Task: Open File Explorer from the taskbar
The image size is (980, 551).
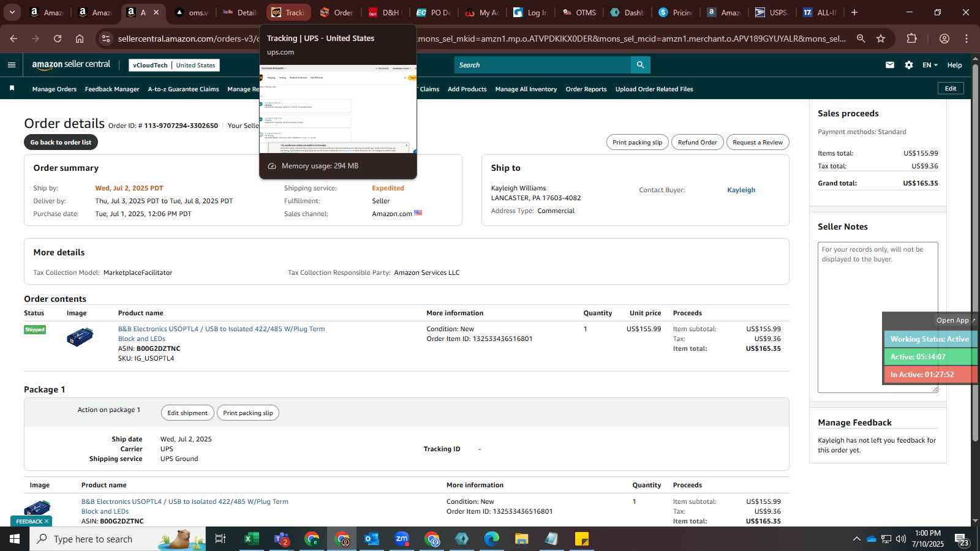Action: (x=521, y=539)
